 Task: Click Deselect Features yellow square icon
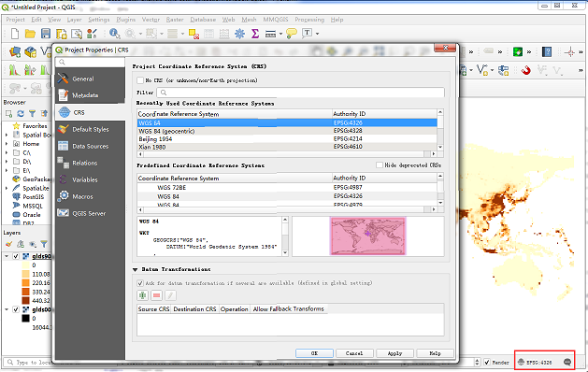pos(194,34)
